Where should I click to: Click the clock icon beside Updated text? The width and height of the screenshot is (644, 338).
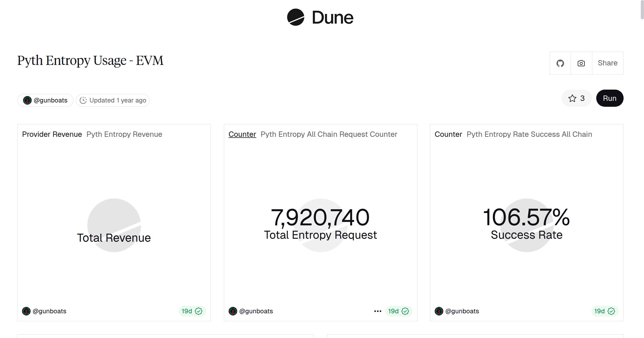click(x=83, y=100)
